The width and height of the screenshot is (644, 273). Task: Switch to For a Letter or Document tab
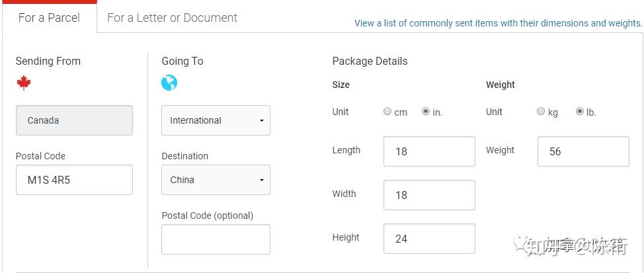pyautogui.click(x=172, y=18)
